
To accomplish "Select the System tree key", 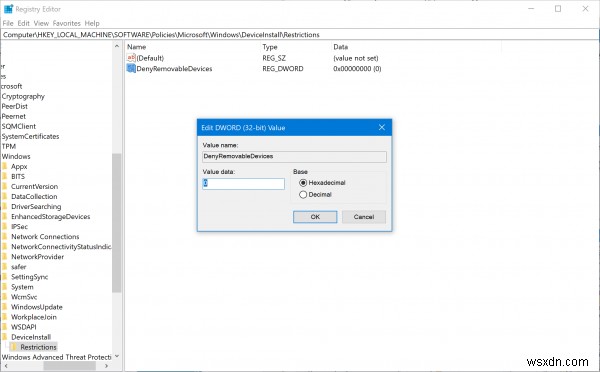I will coord(22,287).
